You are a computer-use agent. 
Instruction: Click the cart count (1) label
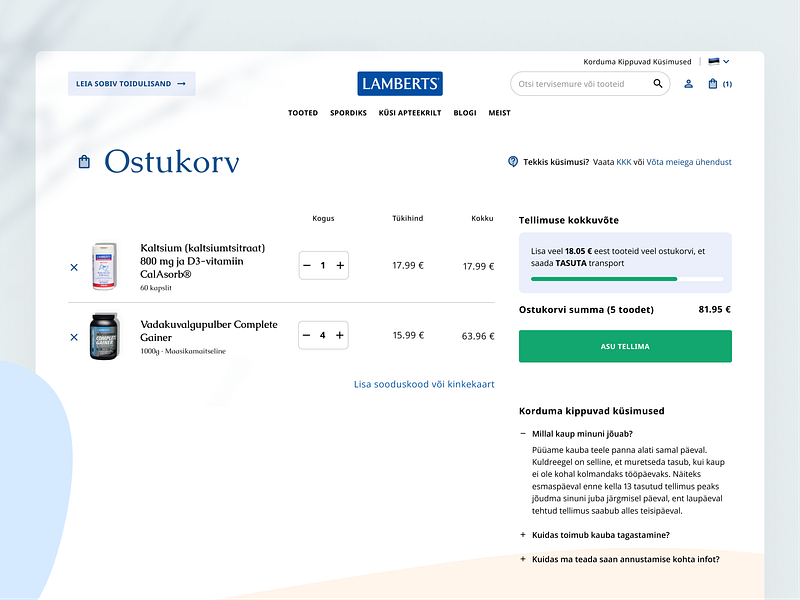coord(727,84)
